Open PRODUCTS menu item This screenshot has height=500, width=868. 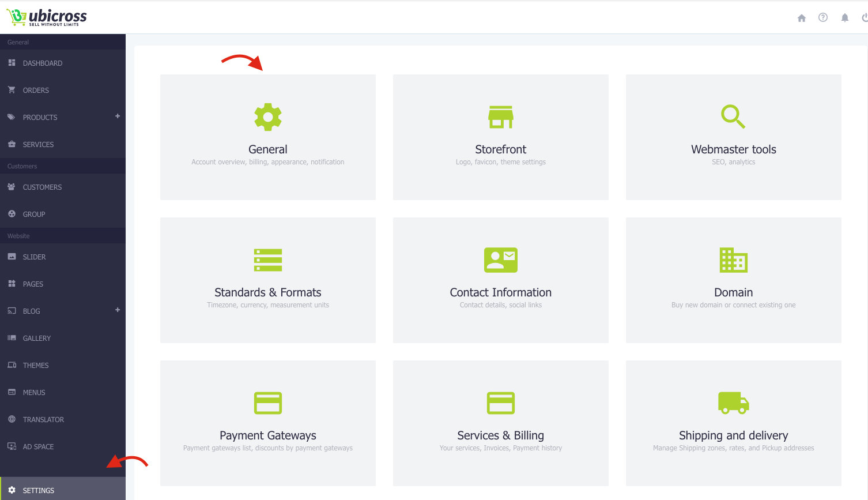40,118
